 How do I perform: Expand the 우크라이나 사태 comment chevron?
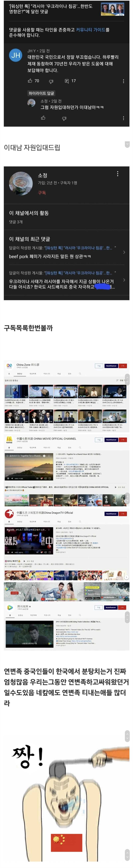coord(124,280)
